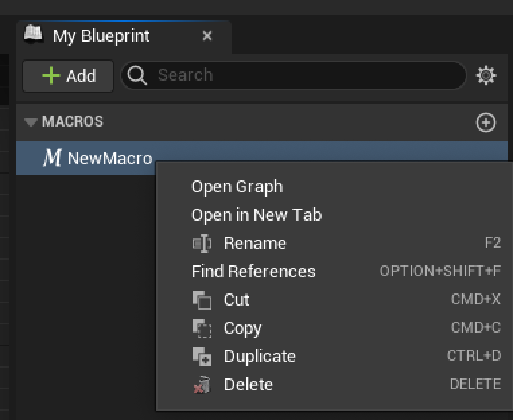Switch to the My Blueprint tab
This screenshot has height=420, width=513.
pyautogui.click(x=101, y=36)
